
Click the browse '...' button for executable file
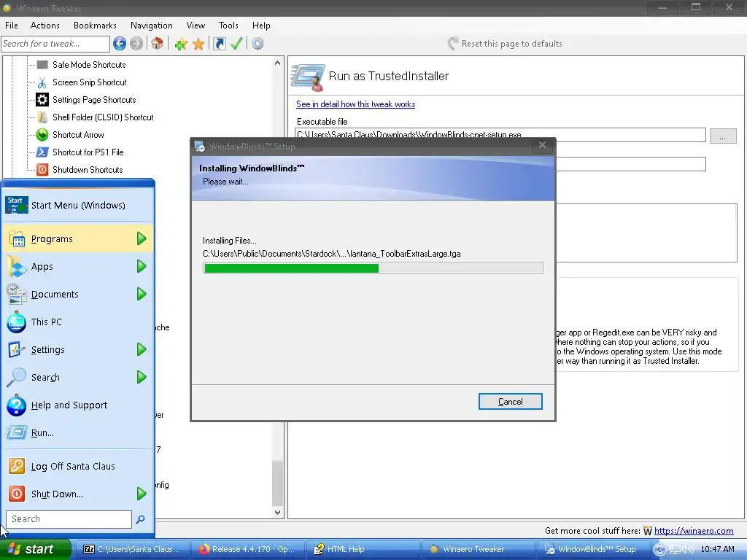coord(723,136)
